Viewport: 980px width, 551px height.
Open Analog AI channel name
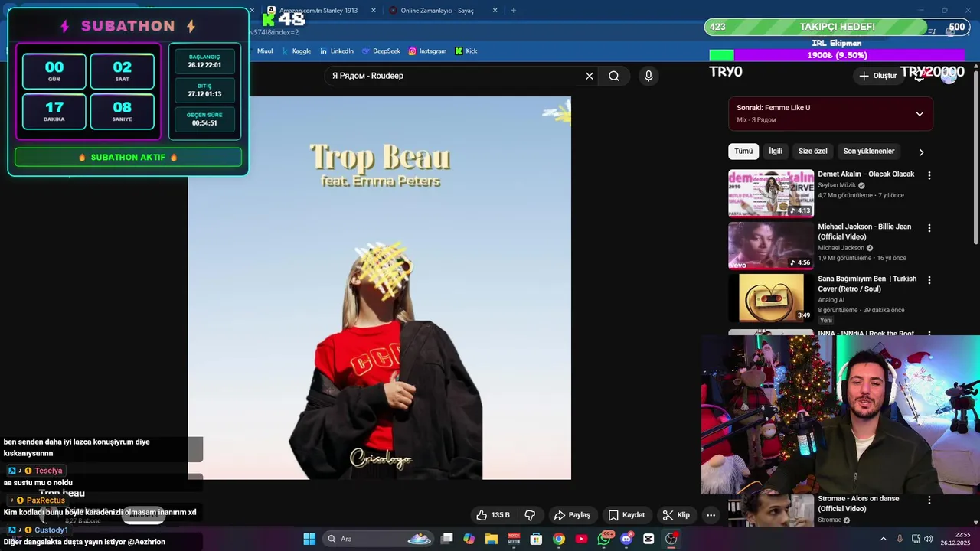tap(831, 300)
